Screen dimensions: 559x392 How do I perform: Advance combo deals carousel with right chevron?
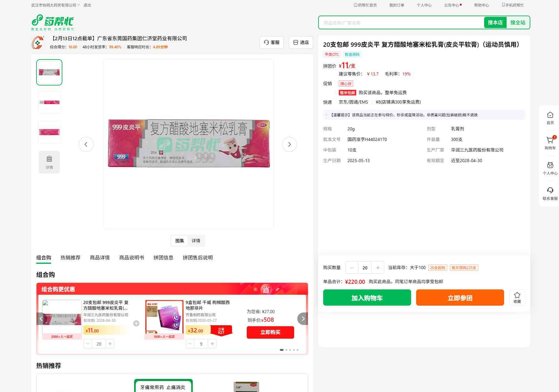click(303, 319)
